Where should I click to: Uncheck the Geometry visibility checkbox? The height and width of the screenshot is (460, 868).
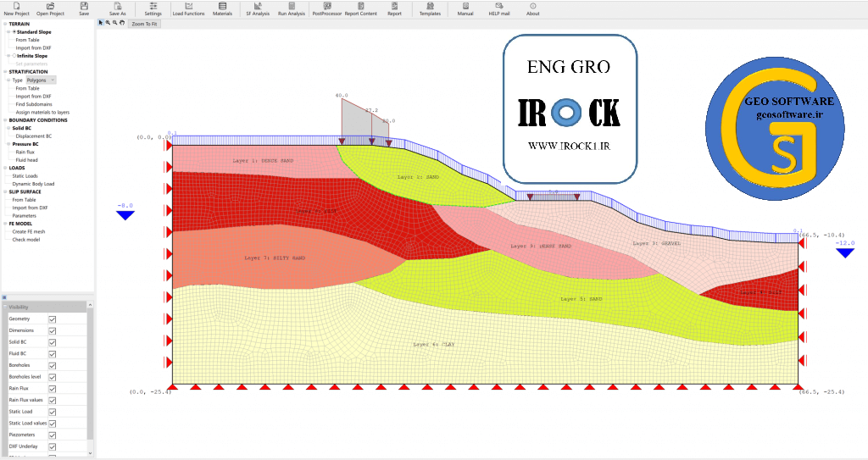click(53, 319)
